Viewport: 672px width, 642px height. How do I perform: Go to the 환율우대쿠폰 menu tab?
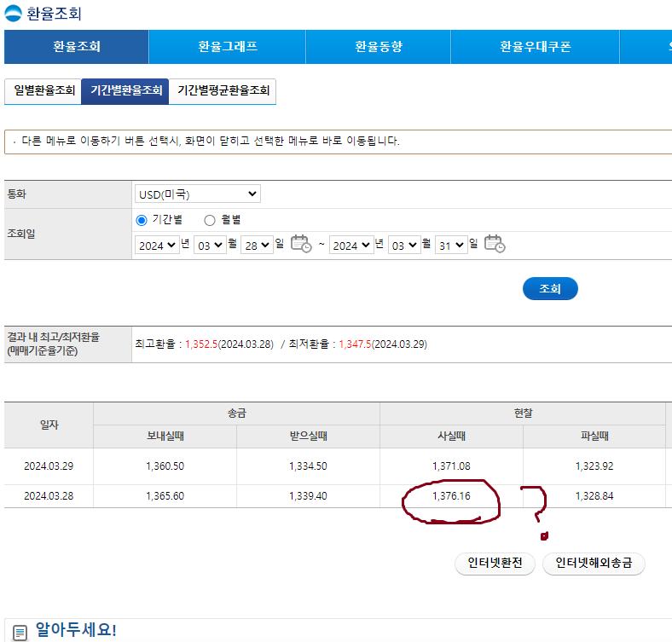(535, 47)
